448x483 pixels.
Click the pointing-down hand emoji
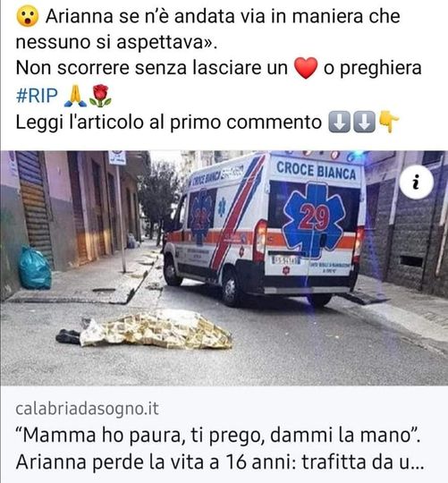tap(388, 122)
